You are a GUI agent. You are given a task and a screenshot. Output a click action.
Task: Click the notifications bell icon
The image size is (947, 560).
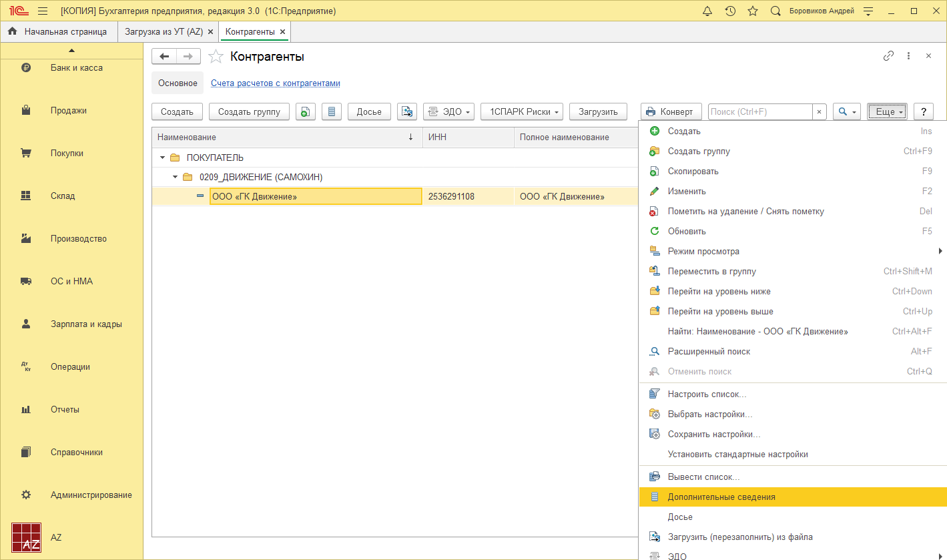click(x=708, y=11)
